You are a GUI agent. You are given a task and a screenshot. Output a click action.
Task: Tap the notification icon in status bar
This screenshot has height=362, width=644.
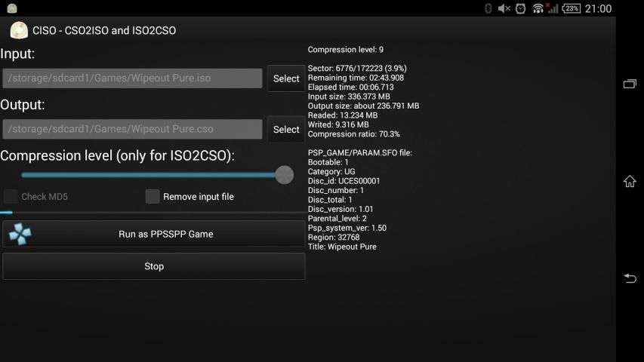[12, 8]
